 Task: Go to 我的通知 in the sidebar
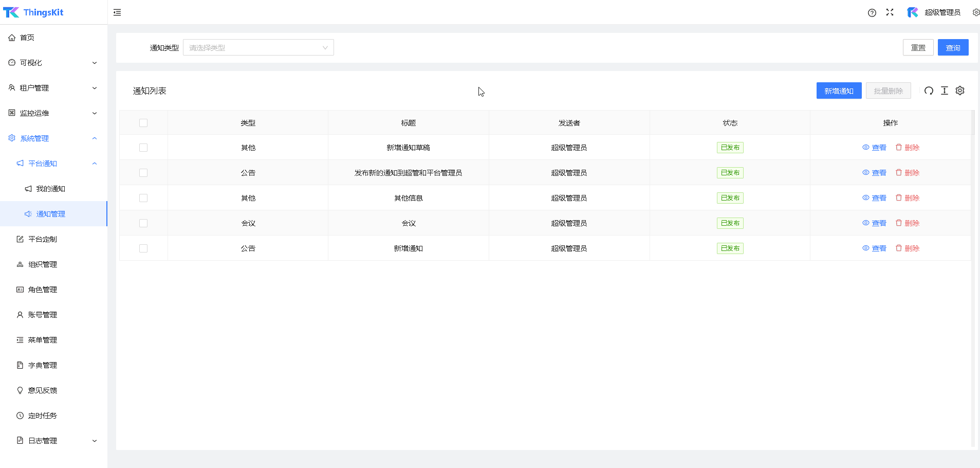click(x=50, y=189)
